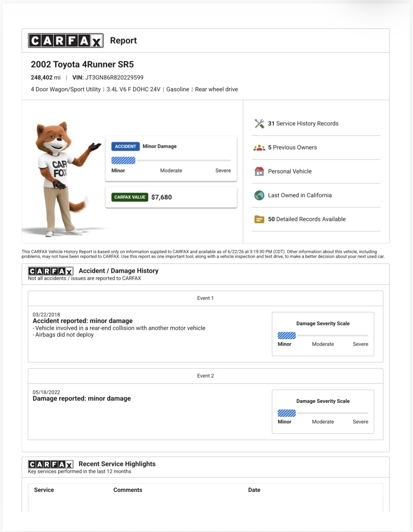413x532 pixels.
Task: Click the 248,402 mi mileage value
Action: click(x=46, y=78)
